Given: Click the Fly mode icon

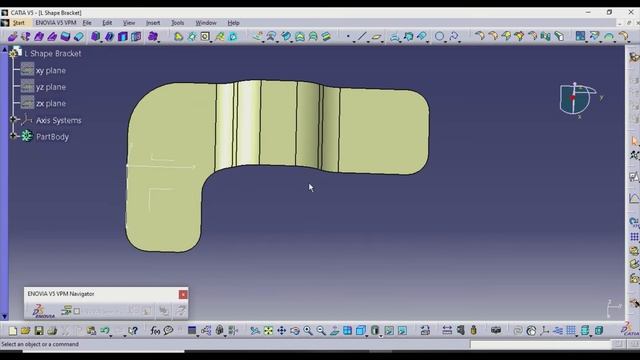Looking at the screenshot, I should pos(255,331).
